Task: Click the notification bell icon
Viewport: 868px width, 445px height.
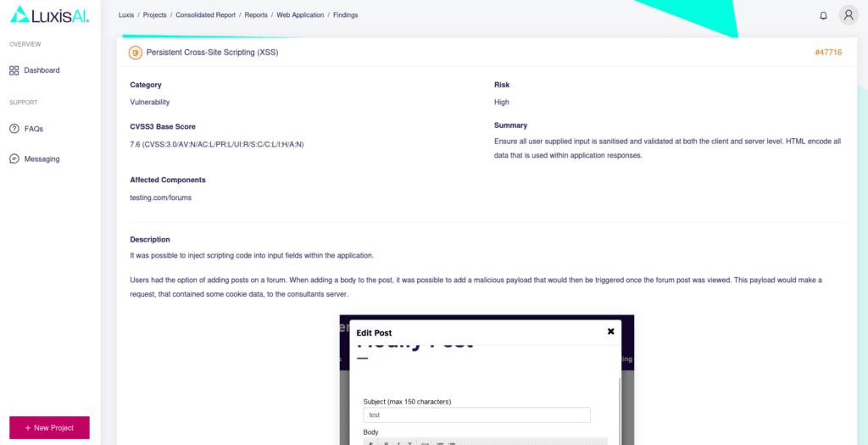Action: pos(823,15)
